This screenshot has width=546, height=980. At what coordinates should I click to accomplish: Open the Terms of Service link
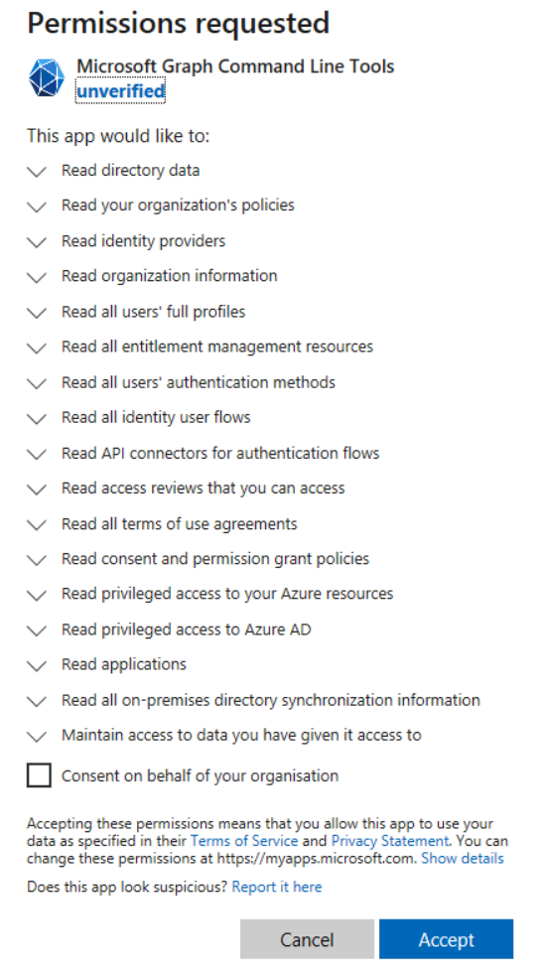(243, 841)
